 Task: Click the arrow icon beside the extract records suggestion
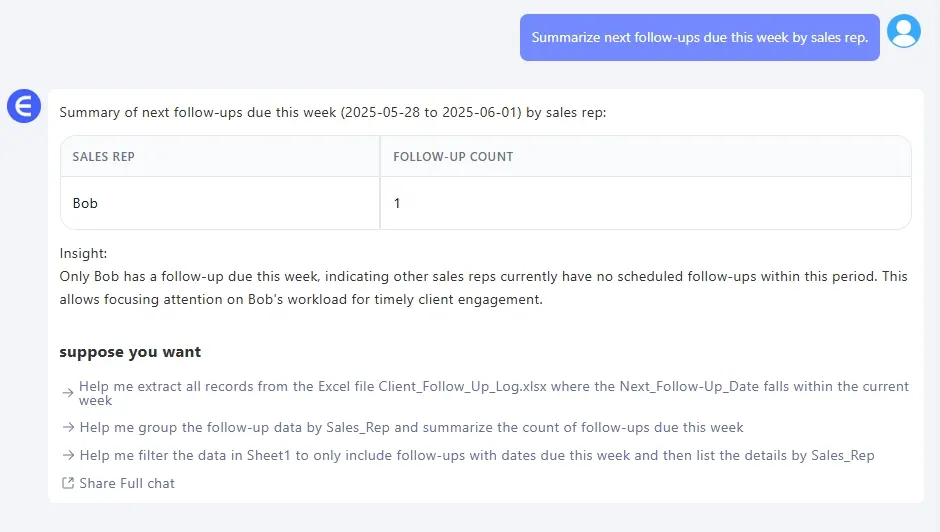tap(68, 393)
